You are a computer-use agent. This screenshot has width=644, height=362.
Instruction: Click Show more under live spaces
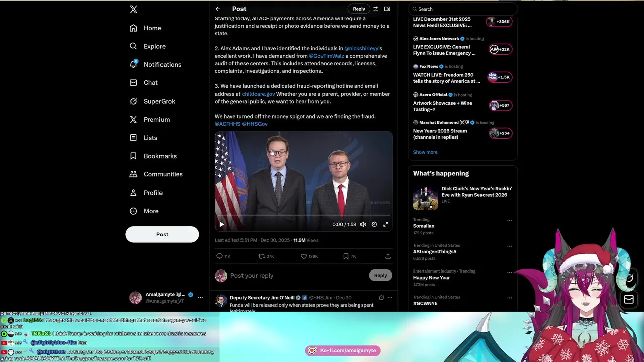click(x=425, y=152)
